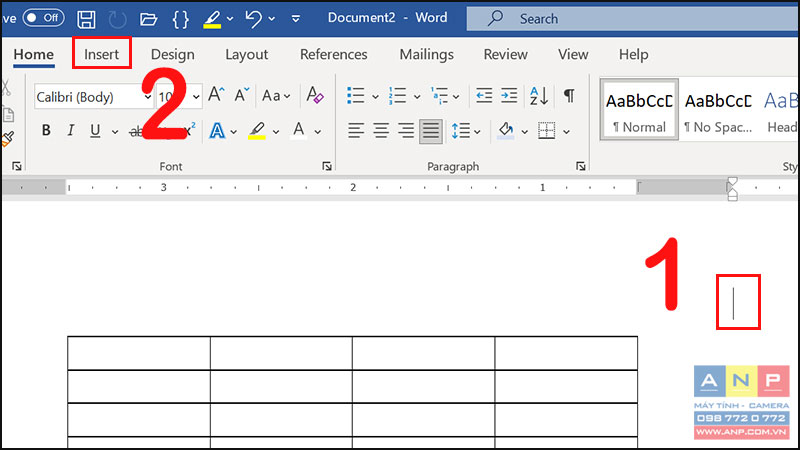Open borders dropdown arrow

point(566,132)
